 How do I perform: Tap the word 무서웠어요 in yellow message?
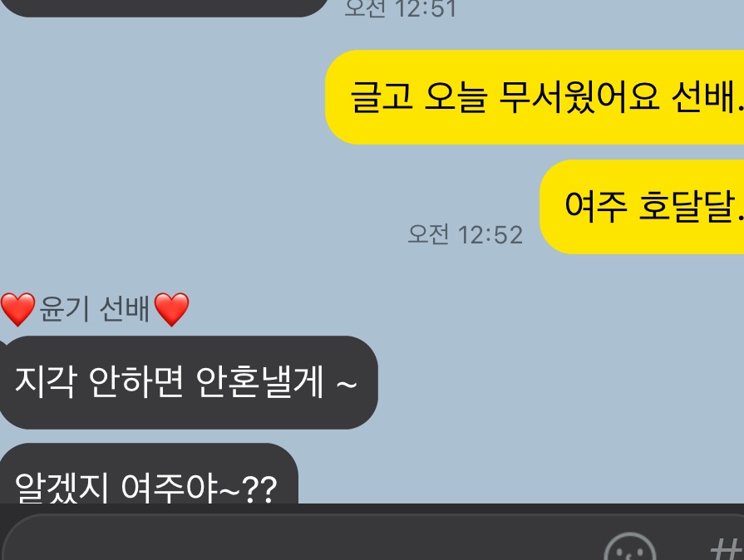click(x=579, y=97)
